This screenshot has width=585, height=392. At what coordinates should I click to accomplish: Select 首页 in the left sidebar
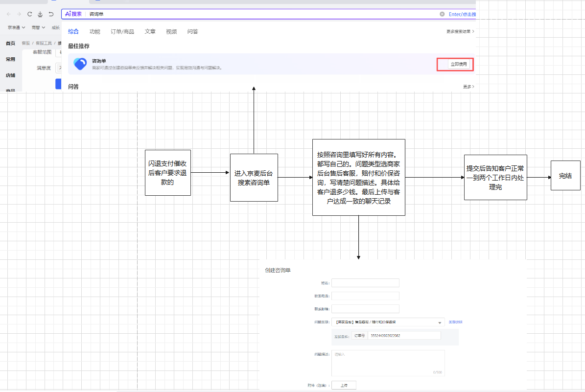coord(10,43)
